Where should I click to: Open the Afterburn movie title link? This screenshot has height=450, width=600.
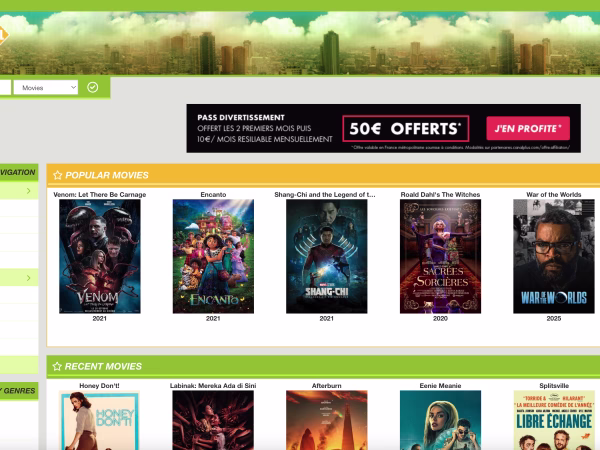[326, 385]
